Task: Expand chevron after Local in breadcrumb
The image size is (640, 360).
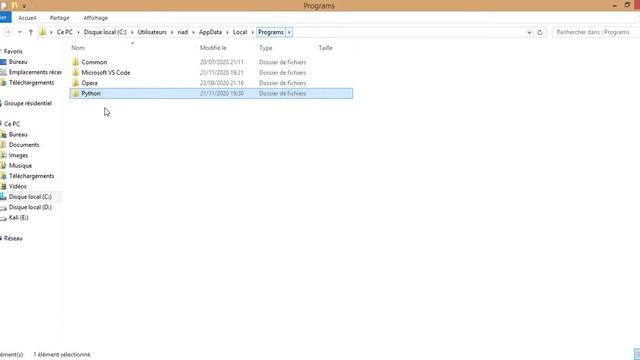Action: pos(253,32)
